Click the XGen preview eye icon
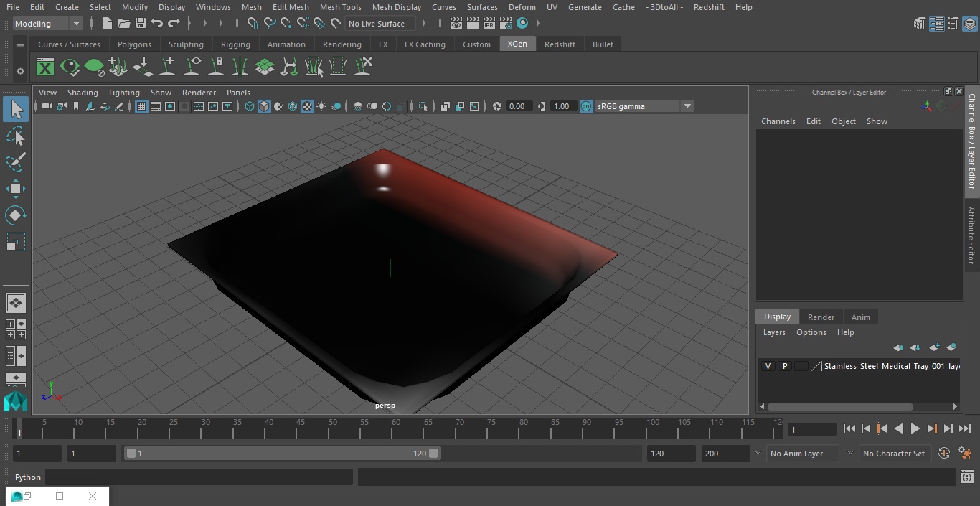 [70, 67]
